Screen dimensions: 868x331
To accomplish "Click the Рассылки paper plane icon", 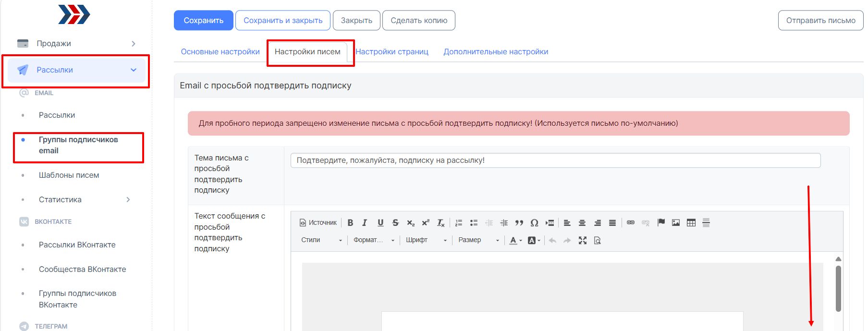I will [x=23, y=70].
